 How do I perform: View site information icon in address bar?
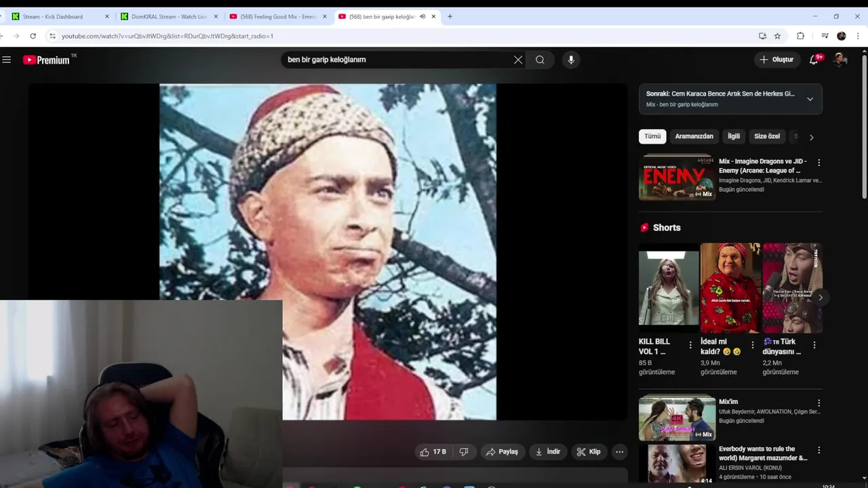[52, 36]
